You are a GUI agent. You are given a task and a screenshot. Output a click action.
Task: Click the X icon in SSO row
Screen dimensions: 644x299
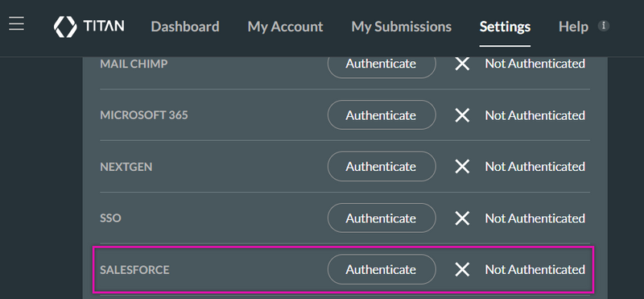pos(462,218)
